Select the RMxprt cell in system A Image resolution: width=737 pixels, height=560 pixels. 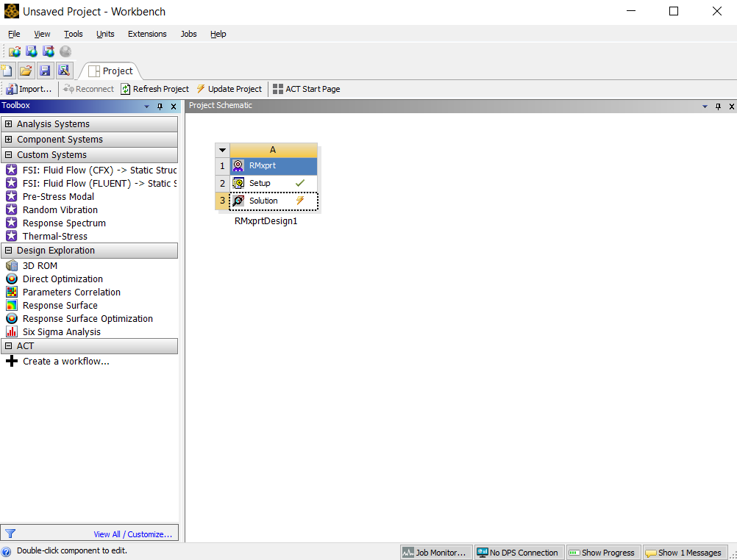274,165
